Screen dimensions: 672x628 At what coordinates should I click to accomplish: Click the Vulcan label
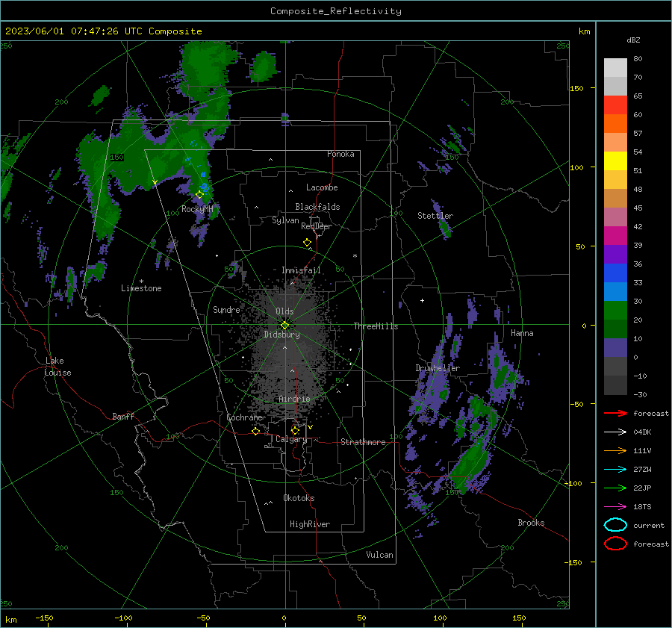click(379, 555)
